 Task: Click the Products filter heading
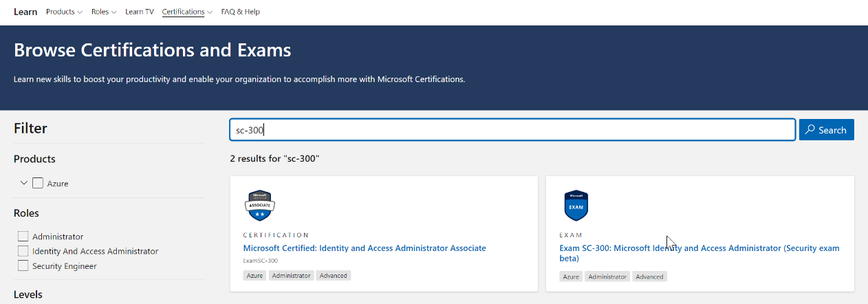click(34, 159)
